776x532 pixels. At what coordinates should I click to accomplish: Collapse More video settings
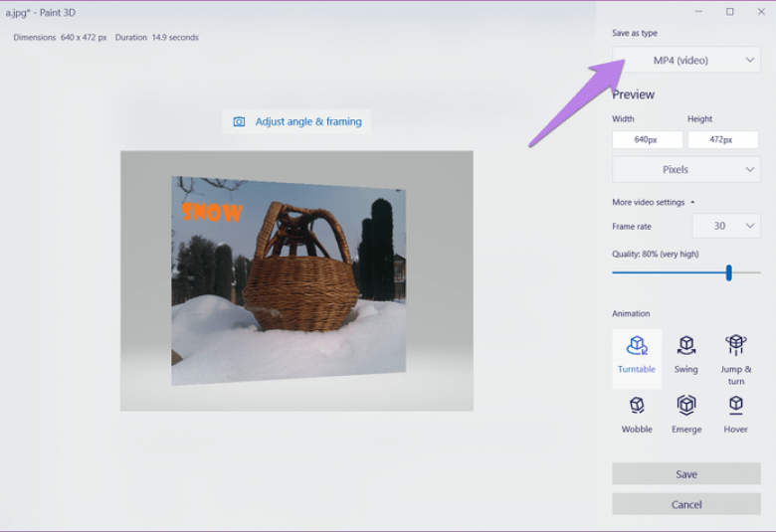[654, 203]
